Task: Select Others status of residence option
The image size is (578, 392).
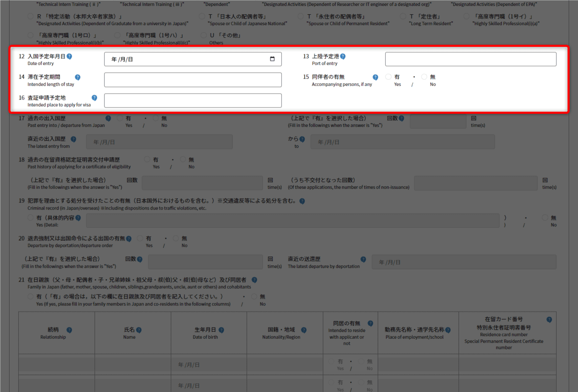Action: 204,36
